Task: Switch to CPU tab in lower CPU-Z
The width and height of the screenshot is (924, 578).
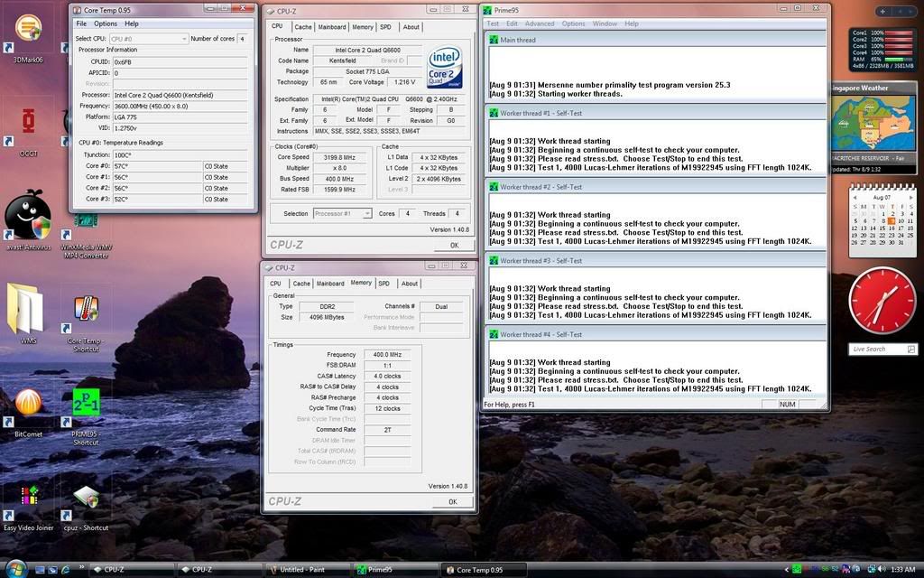Action: (275, 284)
